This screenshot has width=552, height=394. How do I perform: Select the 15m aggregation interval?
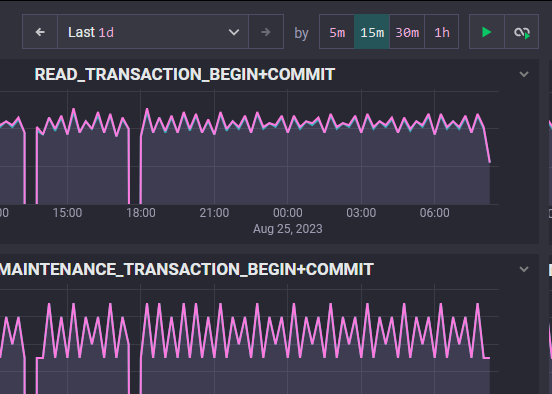click(x=372, y=32)
